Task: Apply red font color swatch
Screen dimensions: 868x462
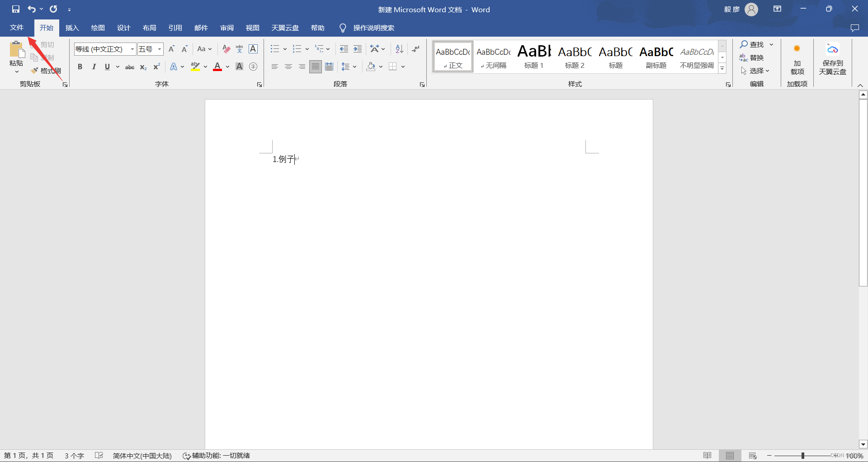Action: click(217, 67)
